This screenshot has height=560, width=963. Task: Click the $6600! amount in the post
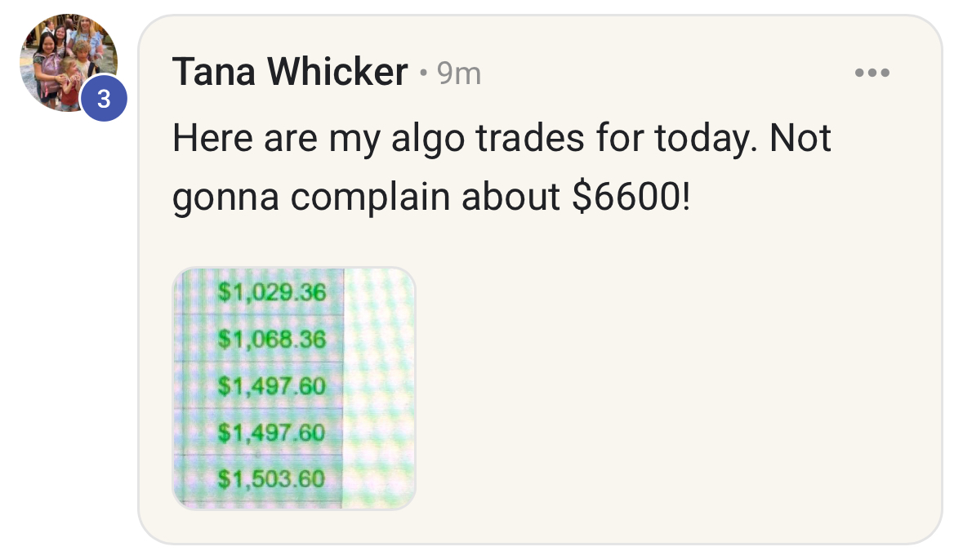(631, 197)
